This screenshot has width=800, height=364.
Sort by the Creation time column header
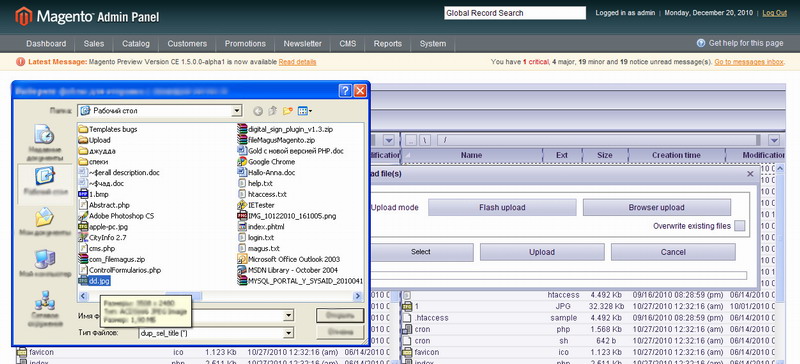[677, 155]
